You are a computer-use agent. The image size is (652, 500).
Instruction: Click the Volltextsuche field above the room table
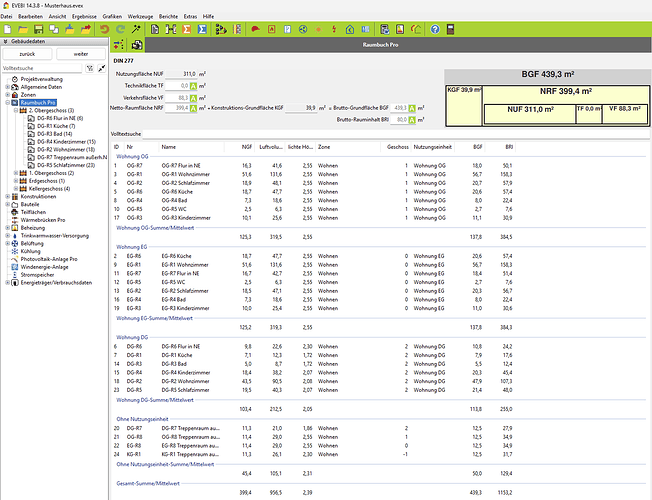[x=395, y=134]
